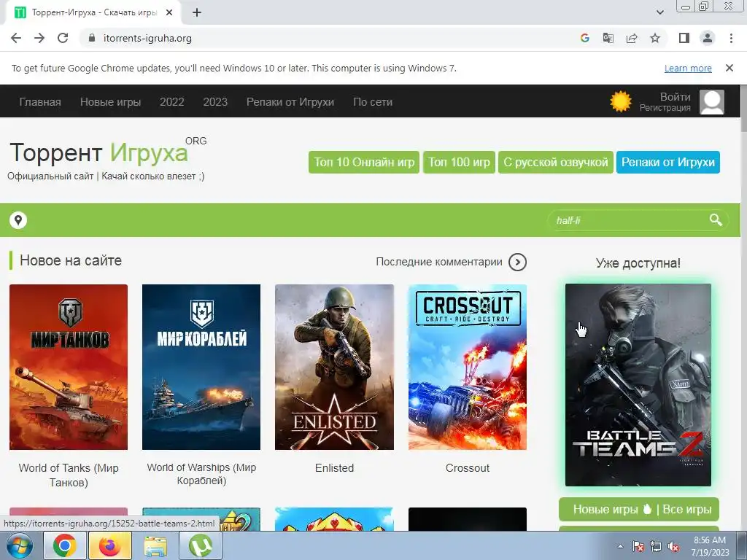Dismiss the Chrome update notice
This screenshot has height=560, width=747.
click(729, 68)
